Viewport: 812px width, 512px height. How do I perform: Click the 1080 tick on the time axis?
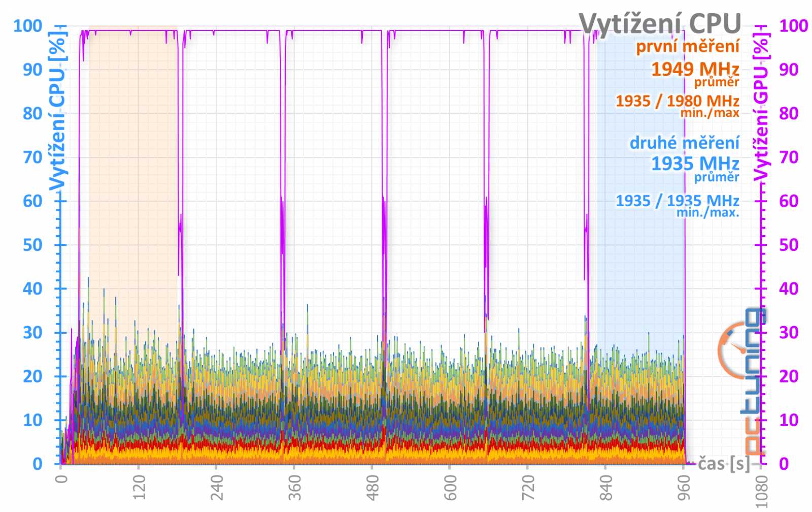click(761, 491)
